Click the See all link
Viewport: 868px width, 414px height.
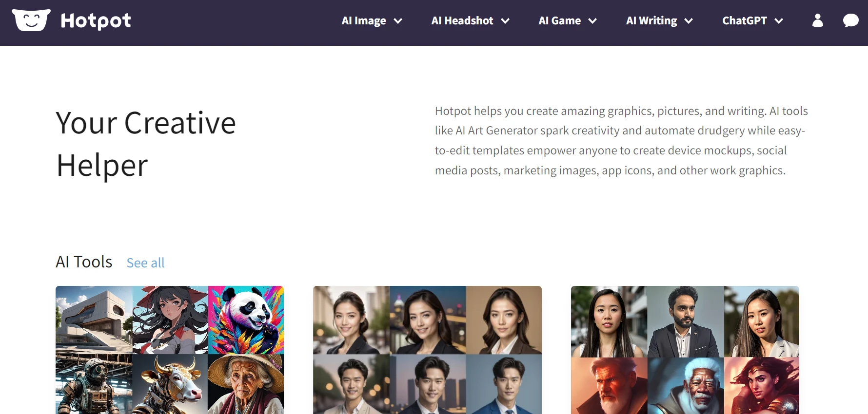tap(145, 263)
